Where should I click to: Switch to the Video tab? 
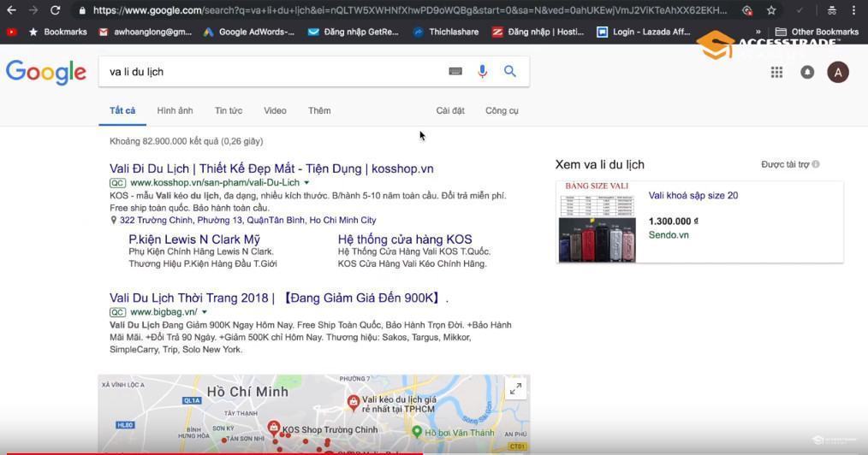275,110
